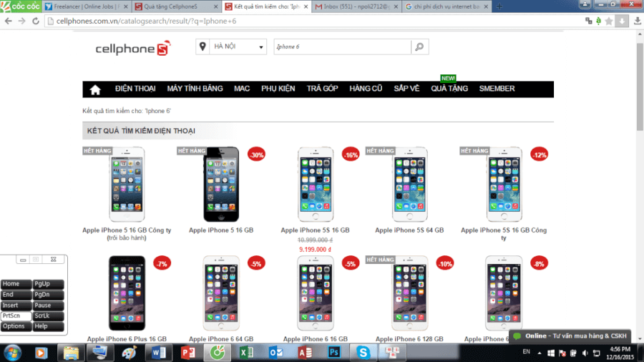Viewport: 644px width, 362px height.
Task: Open QUÀ TẶNG menu item
Action: (x=449, y=89)
